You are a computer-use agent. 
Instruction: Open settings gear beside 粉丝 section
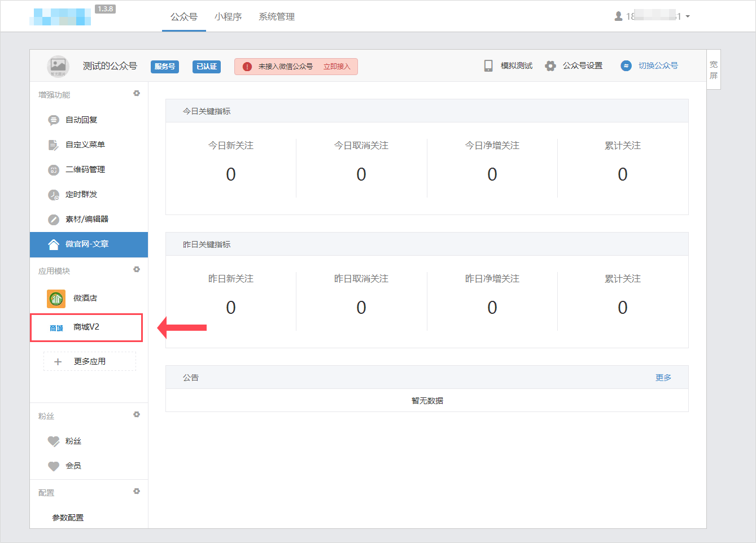[137, 415]
